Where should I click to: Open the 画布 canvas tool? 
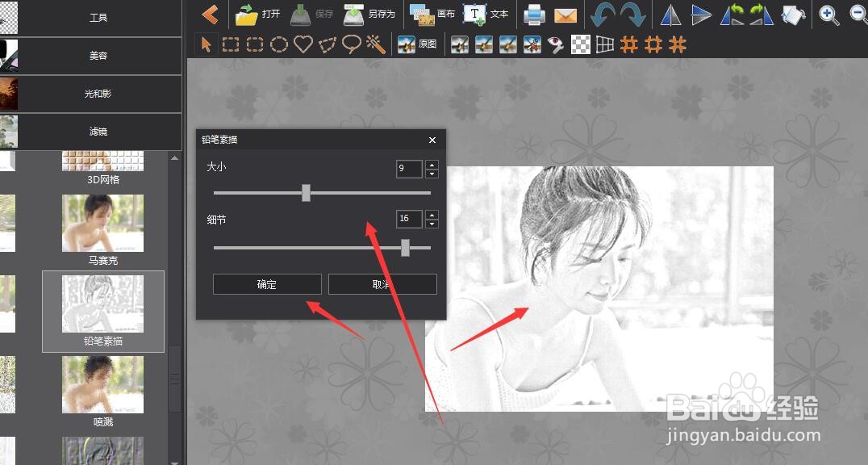[x=432, y=15]
